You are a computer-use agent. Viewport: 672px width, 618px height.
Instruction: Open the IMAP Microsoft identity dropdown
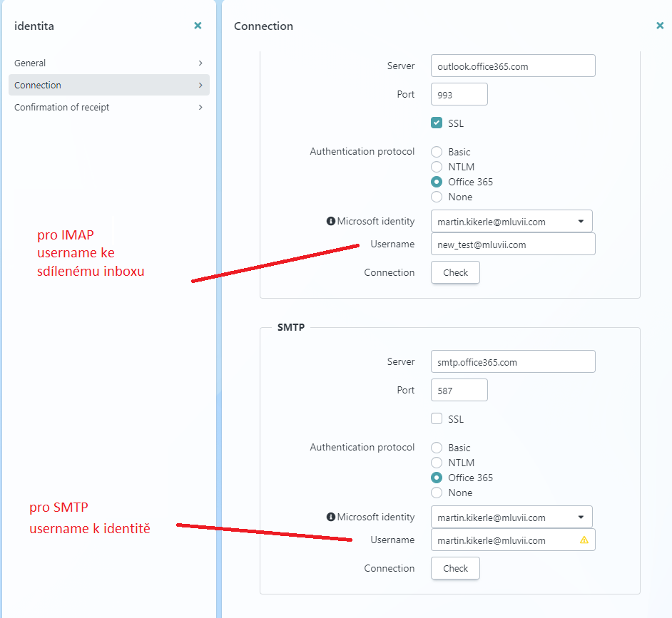(x=511, y=222)
